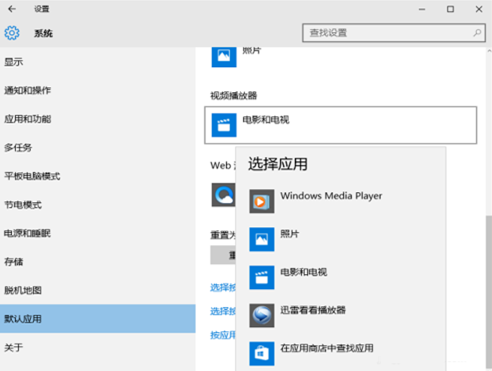Viewport: 492px width, 371px height.
Task: Click the 照片 photo viewer icon at top
Action: point(224,57)
